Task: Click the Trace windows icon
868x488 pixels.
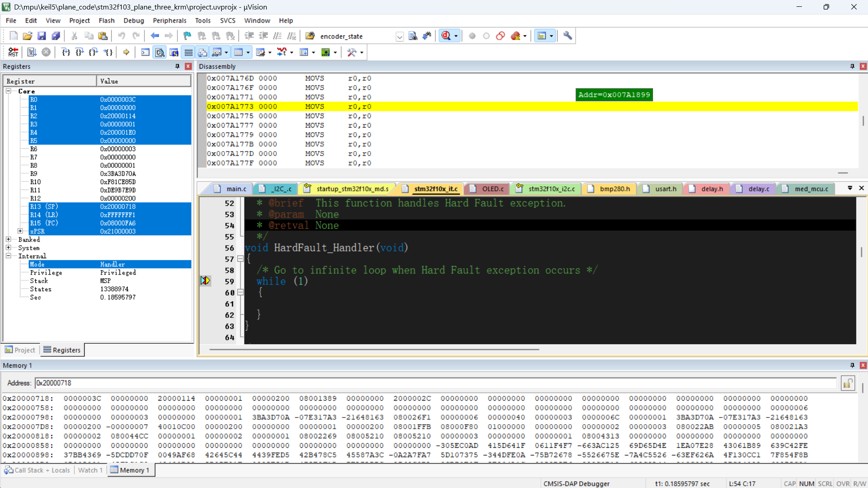Action: (x=304, y=52)
